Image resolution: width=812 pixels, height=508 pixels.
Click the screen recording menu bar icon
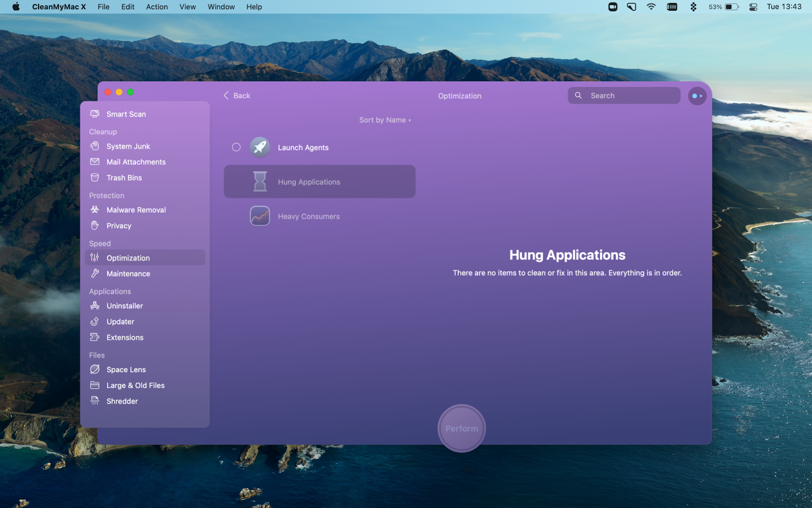pos(613,7)
